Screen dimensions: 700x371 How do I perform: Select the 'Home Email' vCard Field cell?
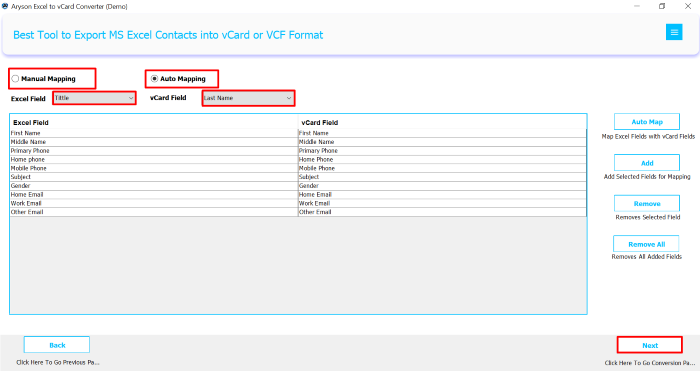pyautogui.click(x=442, y=195)
